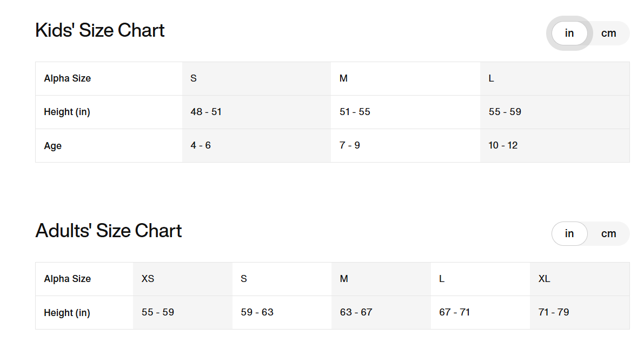Select the kids' size S column header
644x349 pixels.
257,78
